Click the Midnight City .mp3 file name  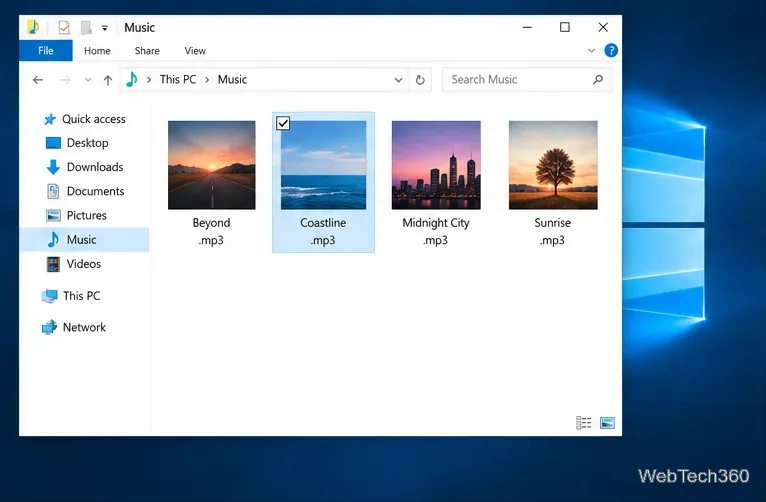[436, 231]
